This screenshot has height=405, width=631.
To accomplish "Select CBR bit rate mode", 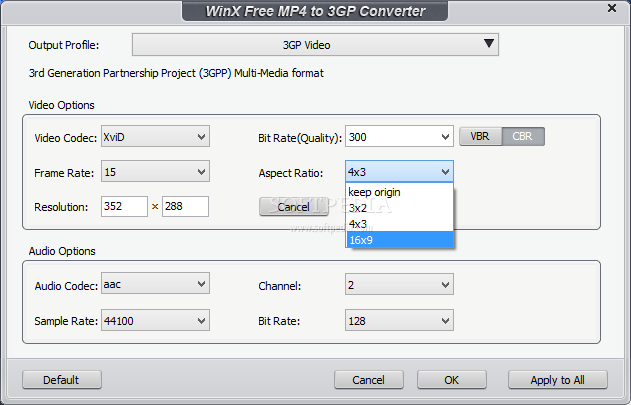I will pos(523,136).
